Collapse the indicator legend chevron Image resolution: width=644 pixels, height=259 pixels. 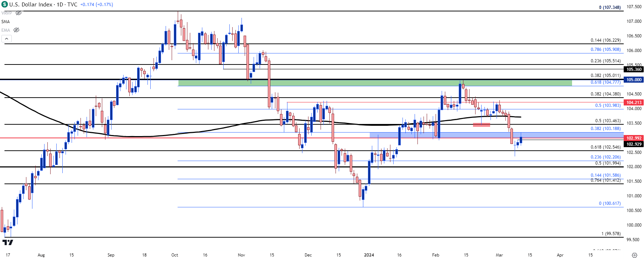tap(6, 38)
